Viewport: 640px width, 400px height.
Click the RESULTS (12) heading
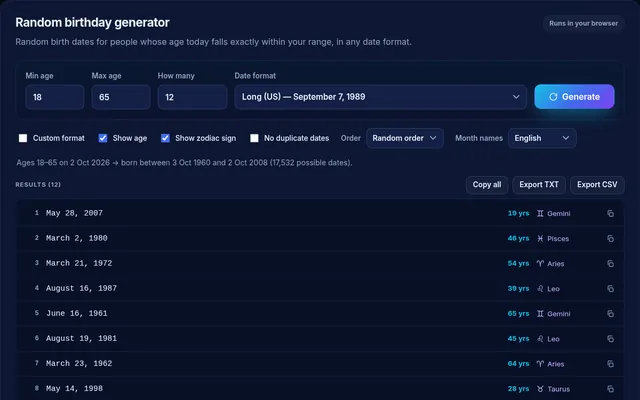click(38, 185)
